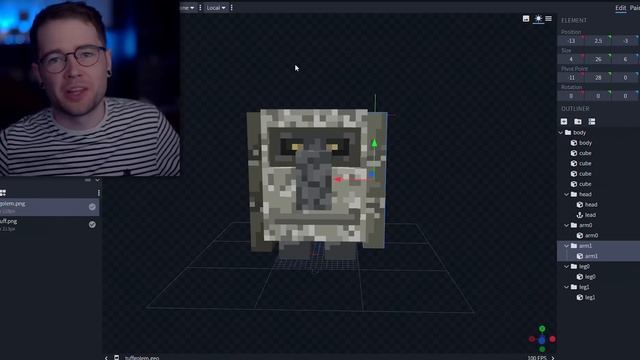Image resolution: width=640 pixels, height=360 pixels.
Task: Click the red X-axis move arrow
Action: [x=338, y=179]
